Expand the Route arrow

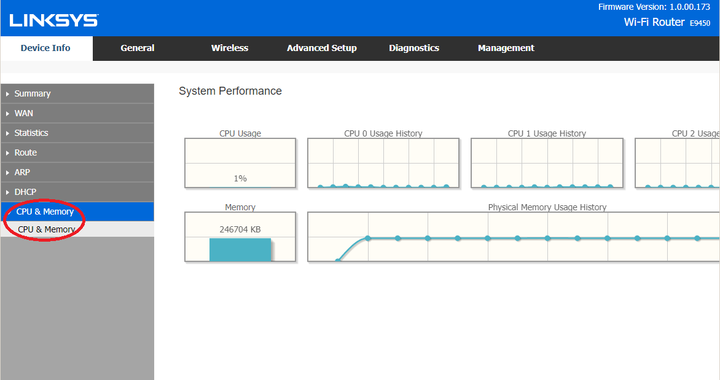coord(7,153)
